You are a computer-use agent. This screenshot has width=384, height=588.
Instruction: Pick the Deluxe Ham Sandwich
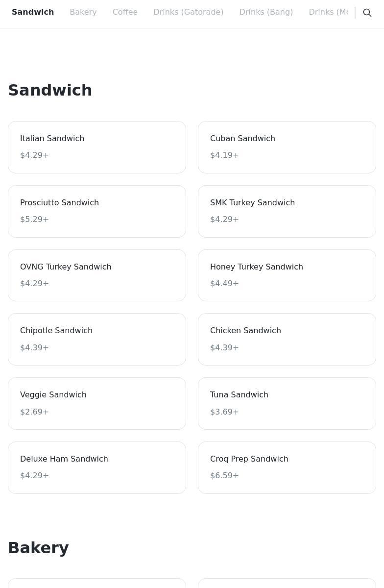point(97,467)
